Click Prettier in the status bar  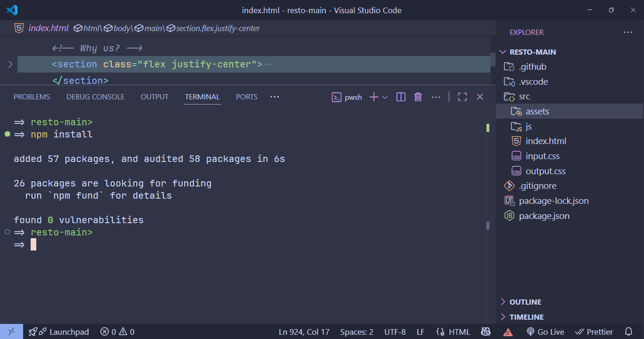click(594, 331)
